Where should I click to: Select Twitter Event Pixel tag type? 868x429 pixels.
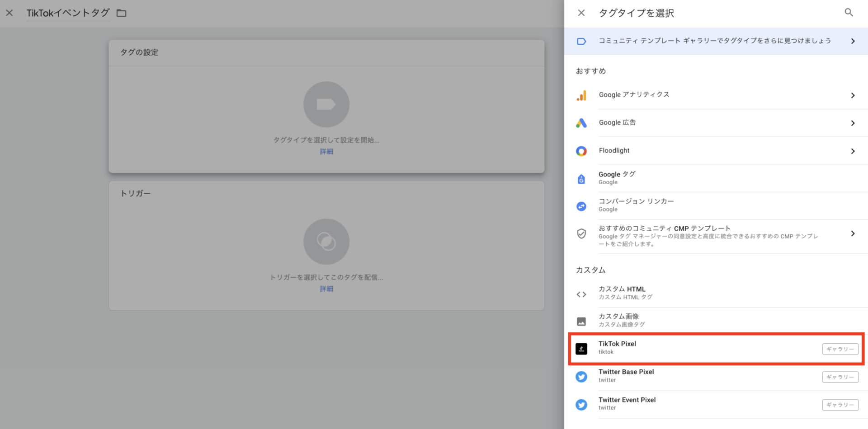(716, 405)
